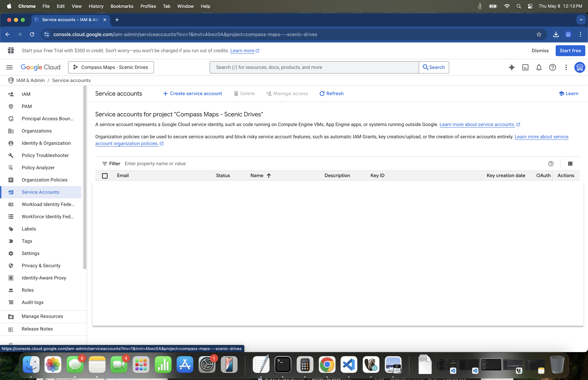588x380 pixels.
Task: Open the Window menu
Action: pos(185,6)
